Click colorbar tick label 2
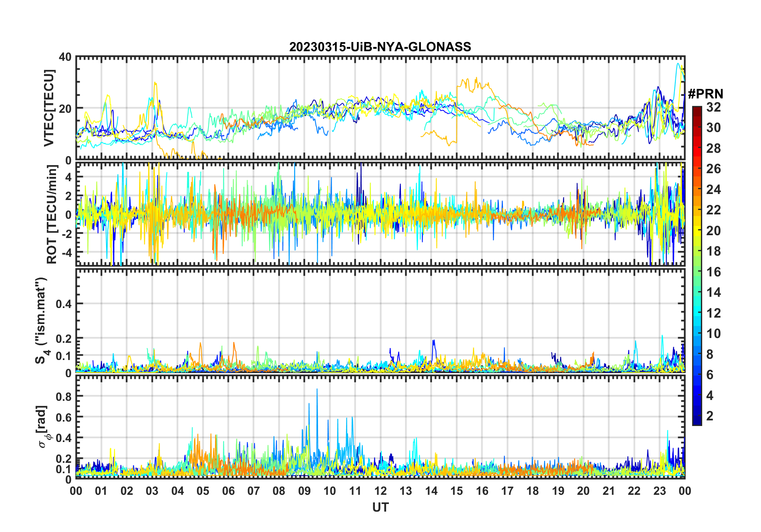761x532 pixels. [710, 416]
